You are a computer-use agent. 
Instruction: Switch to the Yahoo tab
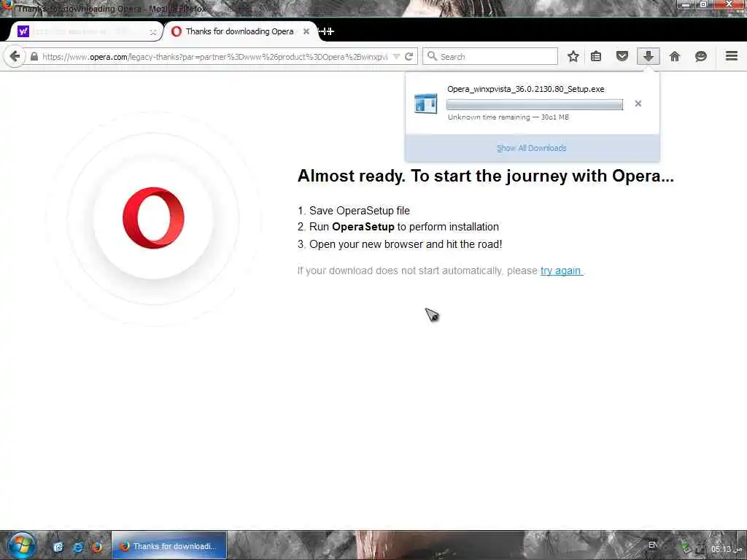(86, 31)
